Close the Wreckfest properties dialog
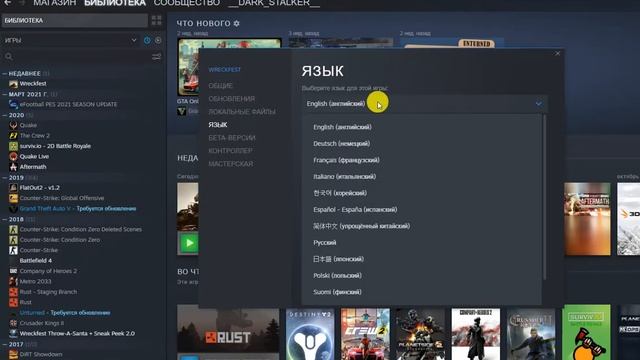This screenshot has width=640, height=360. pyautogui.click(x=558, y=53)
